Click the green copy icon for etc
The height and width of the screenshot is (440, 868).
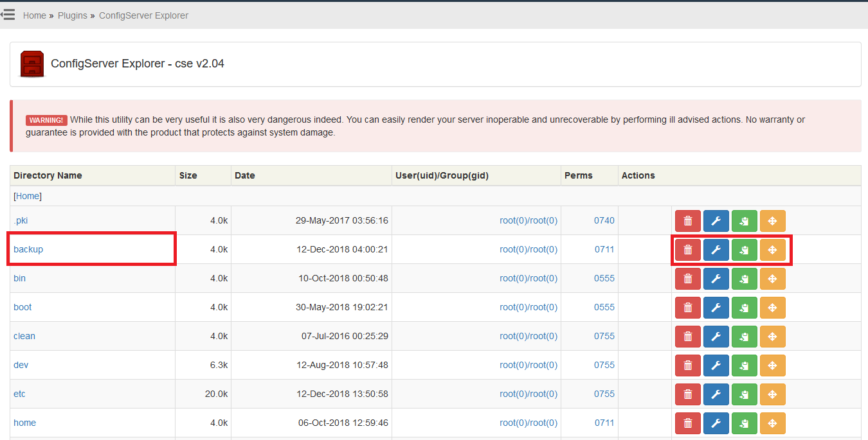pos(745,394)
